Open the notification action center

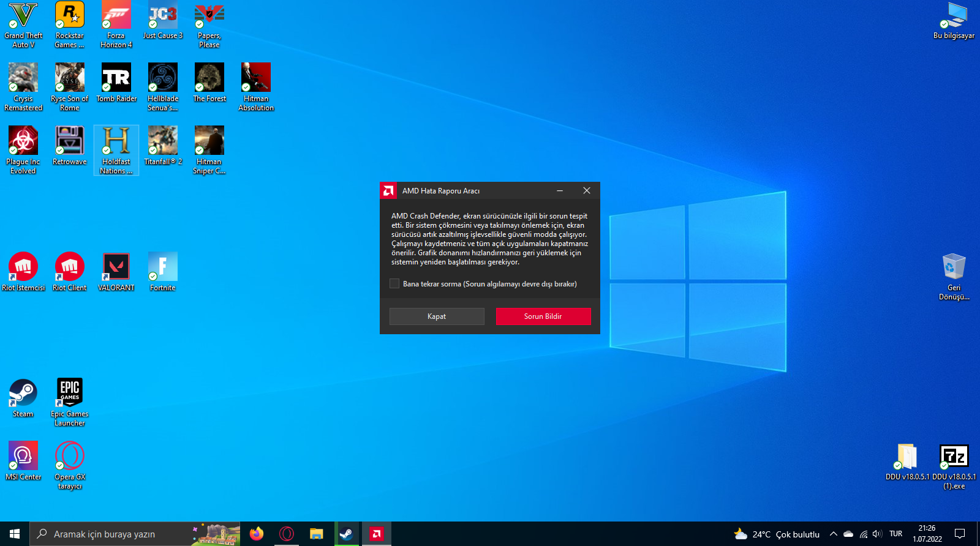coord(960,534)
